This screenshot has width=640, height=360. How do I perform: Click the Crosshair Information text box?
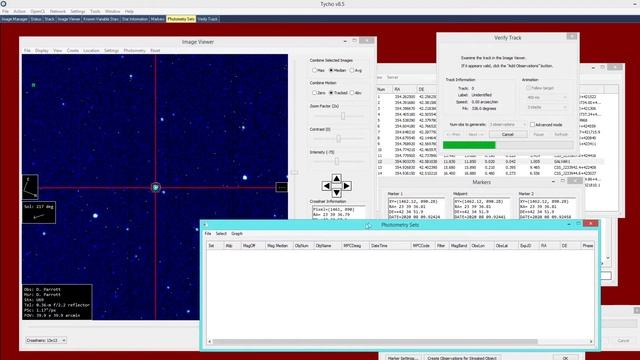338,213
